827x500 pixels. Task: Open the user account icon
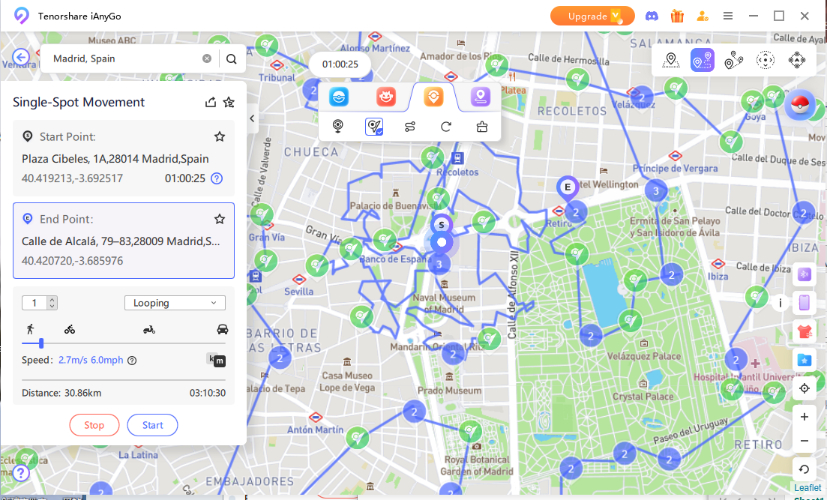(702, 16)
